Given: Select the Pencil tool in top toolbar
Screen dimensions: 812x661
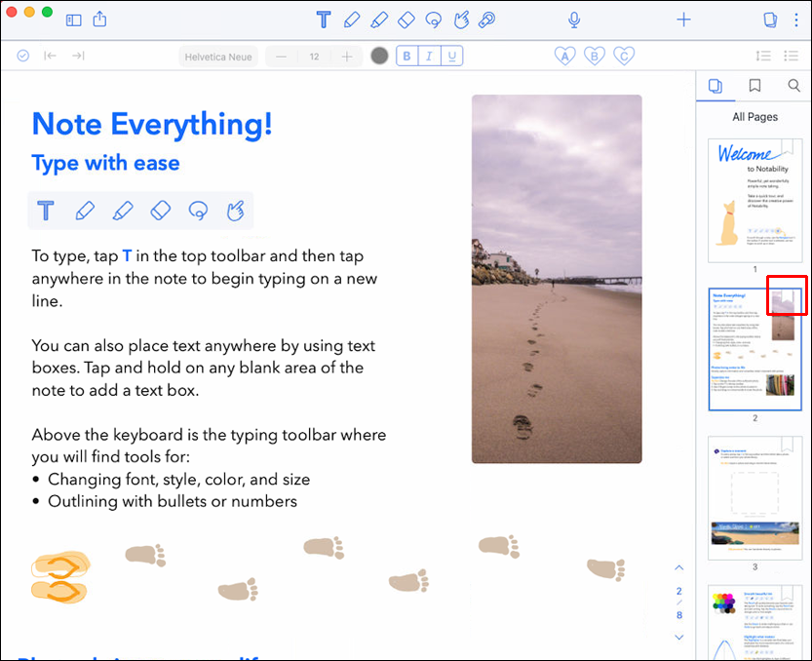Looking at the screenshot, I should coord(352,19).
